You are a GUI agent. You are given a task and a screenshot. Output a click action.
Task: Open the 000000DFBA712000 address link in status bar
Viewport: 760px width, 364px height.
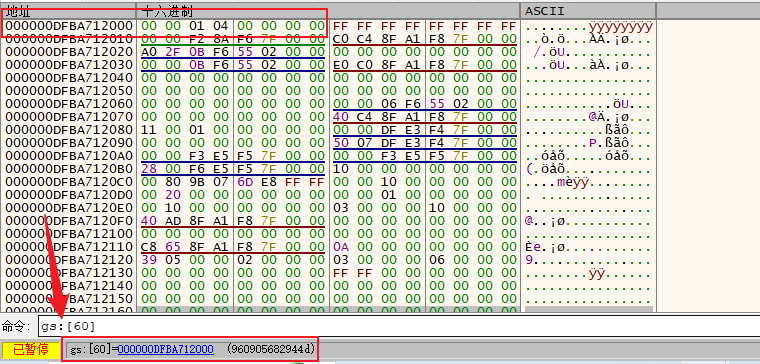coord(165,349)
